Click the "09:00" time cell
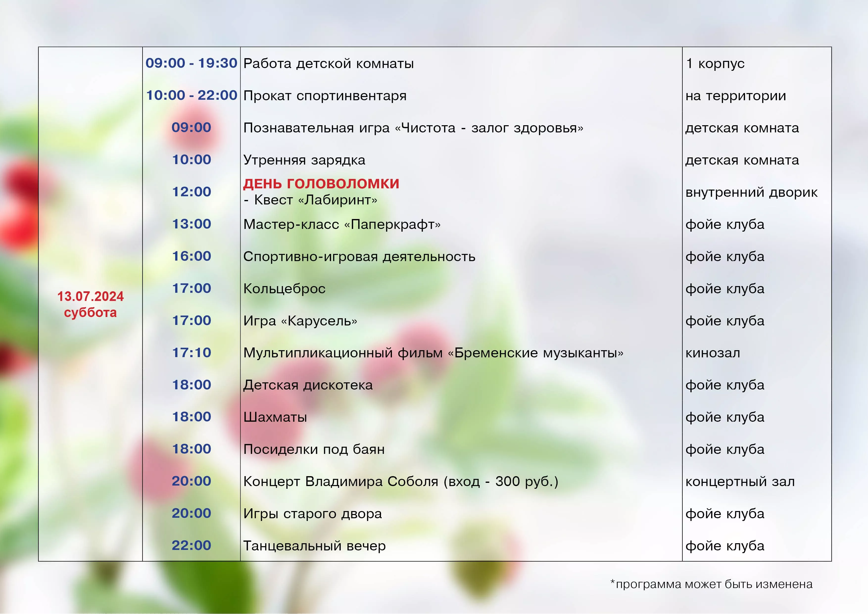The height and width of the screenshot is (614, 868). [x=191, y=127]
